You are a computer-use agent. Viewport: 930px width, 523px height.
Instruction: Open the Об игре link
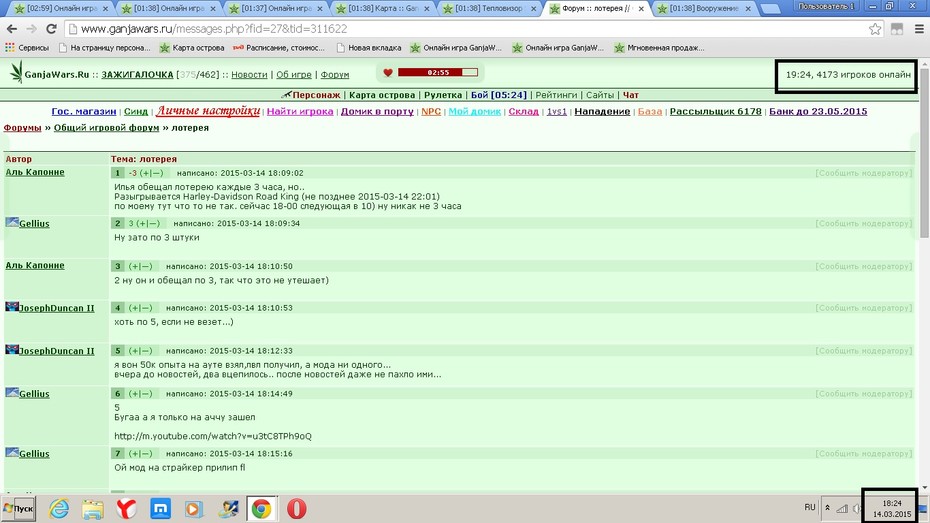pyautogui.click(x=294, y=75)
